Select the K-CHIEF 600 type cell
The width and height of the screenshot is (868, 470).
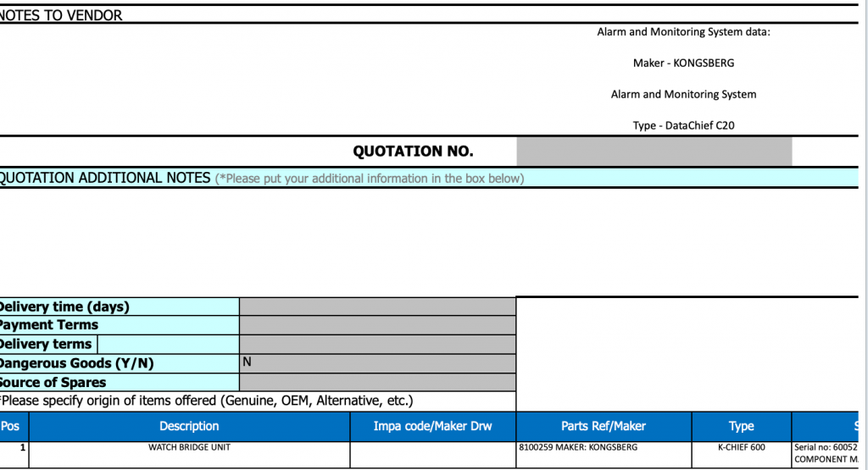pos(741,447)
